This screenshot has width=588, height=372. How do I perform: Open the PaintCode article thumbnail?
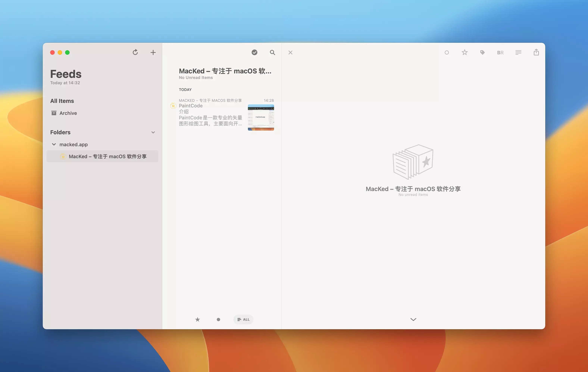(x=261, y=117)
